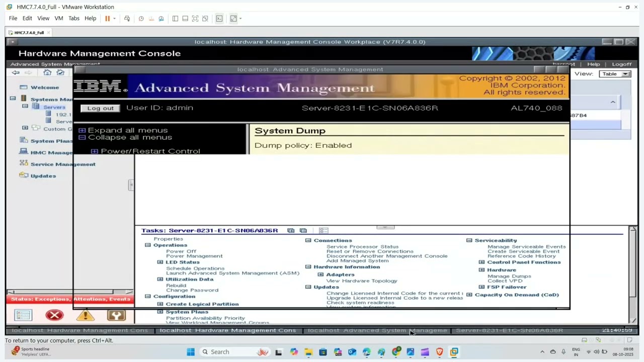Viewport: 644px width, 362px height.
Task: Click the Log out button in ASM
Action: [101, 108]
